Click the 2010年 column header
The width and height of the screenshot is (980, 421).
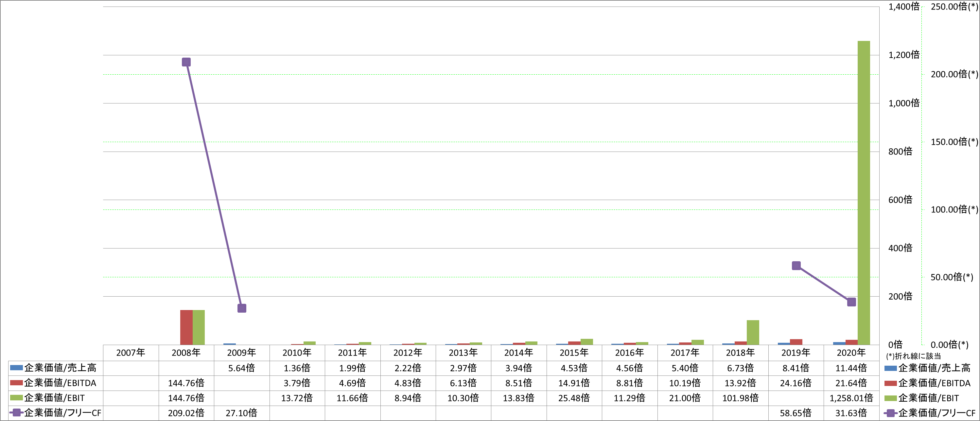(297, 353)
